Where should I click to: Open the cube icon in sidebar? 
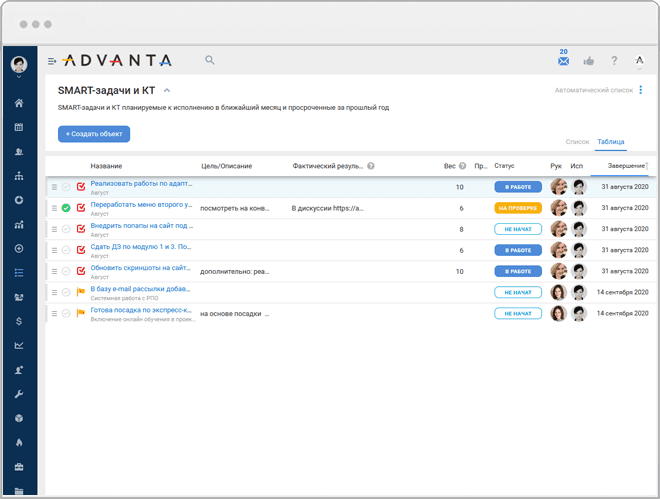pos(19,418)
